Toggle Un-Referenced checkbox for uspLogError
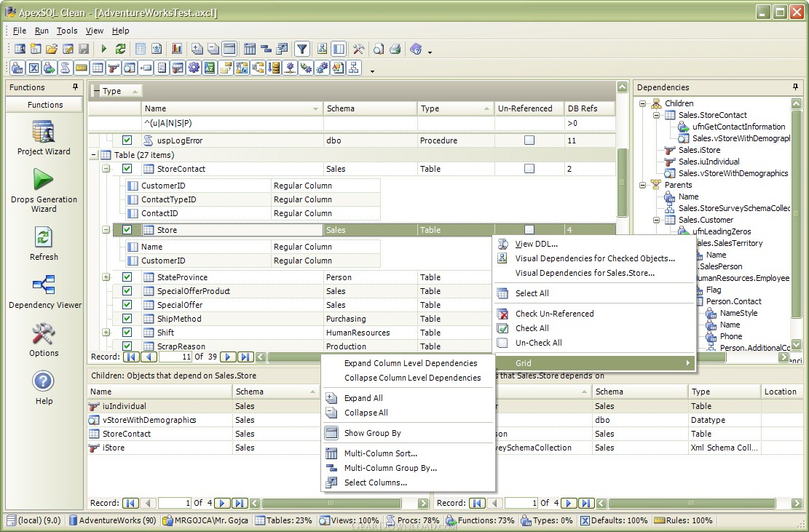809x532 pixels. tap(529, 140)
